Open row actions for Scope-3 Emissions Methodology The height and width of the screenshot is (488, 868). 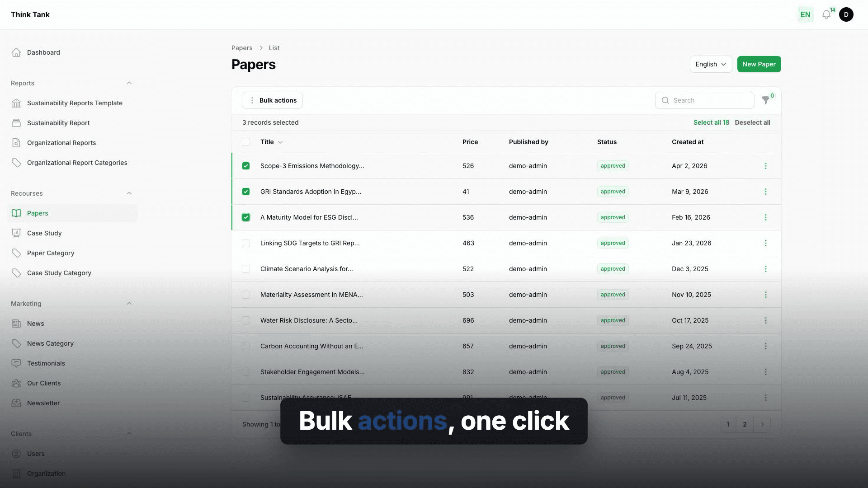click(765, 166)
